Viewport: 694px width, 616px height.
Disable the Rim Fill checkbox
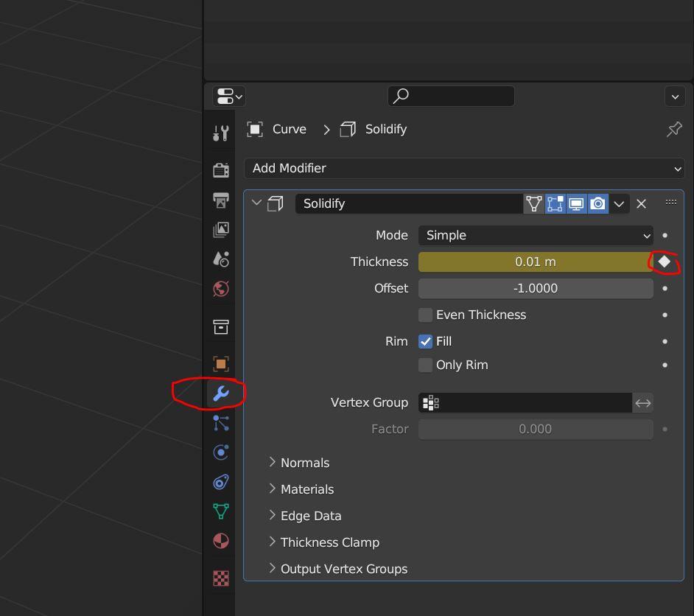pyautogui.click(x=425, y=342)
